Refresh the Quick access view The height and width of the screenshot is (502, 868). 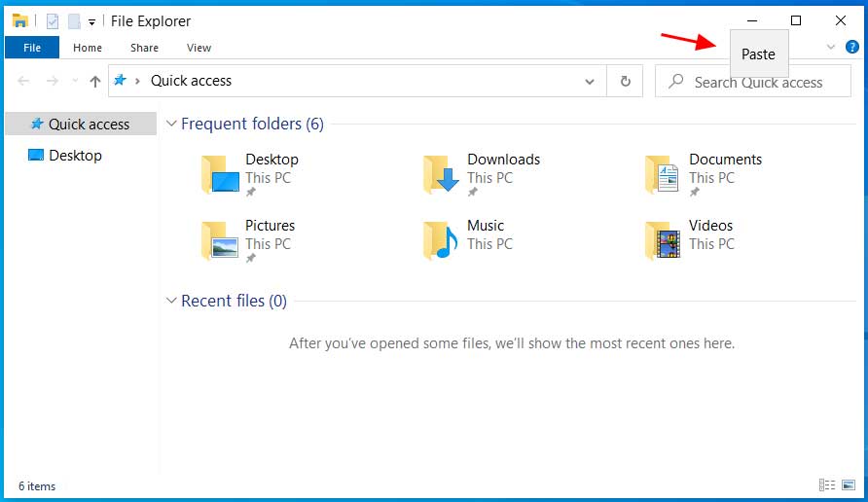click(x=625, y=82)
